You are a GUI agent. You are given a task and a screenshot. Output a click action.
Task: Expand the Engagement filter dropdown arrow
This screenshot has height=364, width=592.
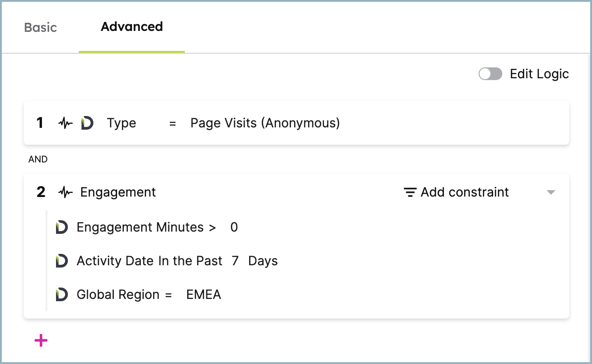[551, 192]
